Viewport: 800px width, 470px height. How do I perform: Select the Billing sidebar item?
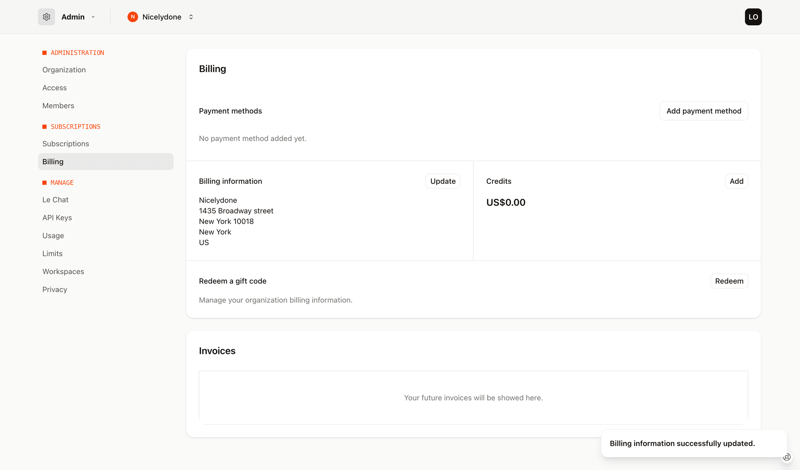(53, 162)
